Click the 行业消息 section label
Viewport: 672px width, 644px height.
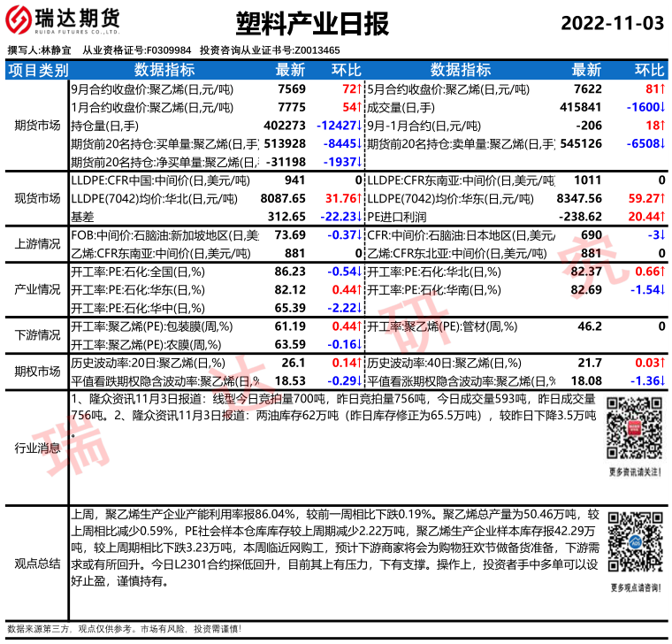pos(37,448)
